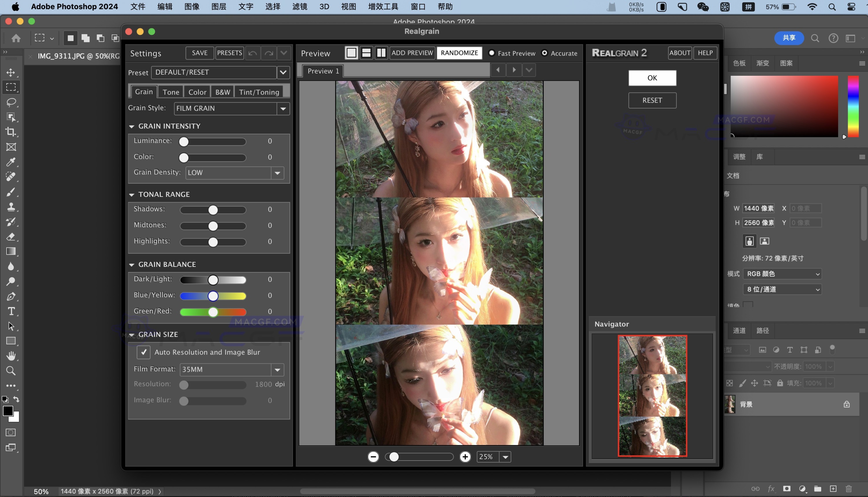Select the Fast Preview radio button
The height and width of the screenshot is (497, 868).
click(492, 53)
